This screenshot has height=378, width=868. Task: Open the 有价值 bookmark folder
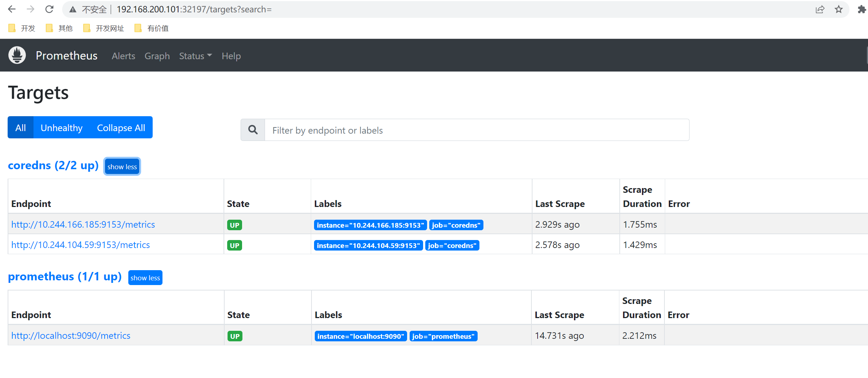[x=152, y=28]
